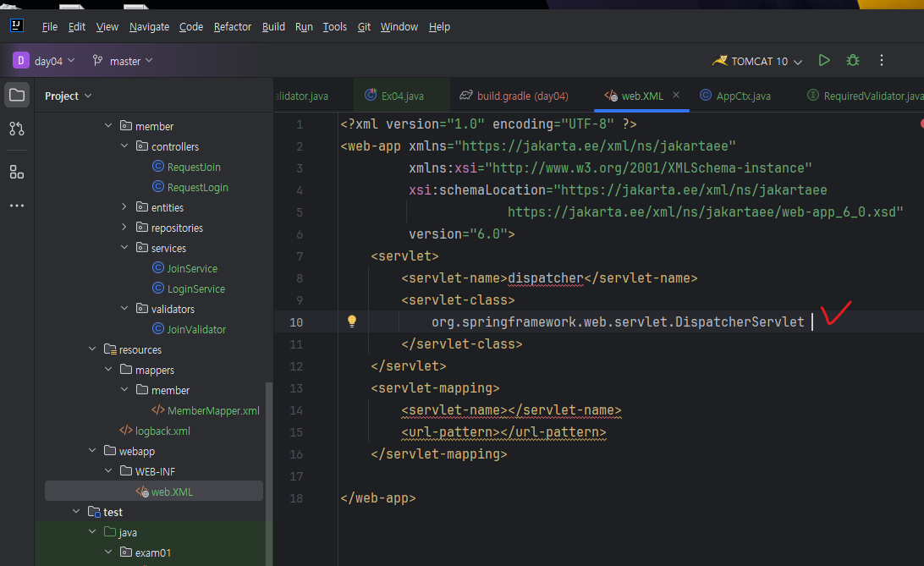Place cursor in url-pattern tag line 15
The image size is (924, 566).
tap(503, 432)
